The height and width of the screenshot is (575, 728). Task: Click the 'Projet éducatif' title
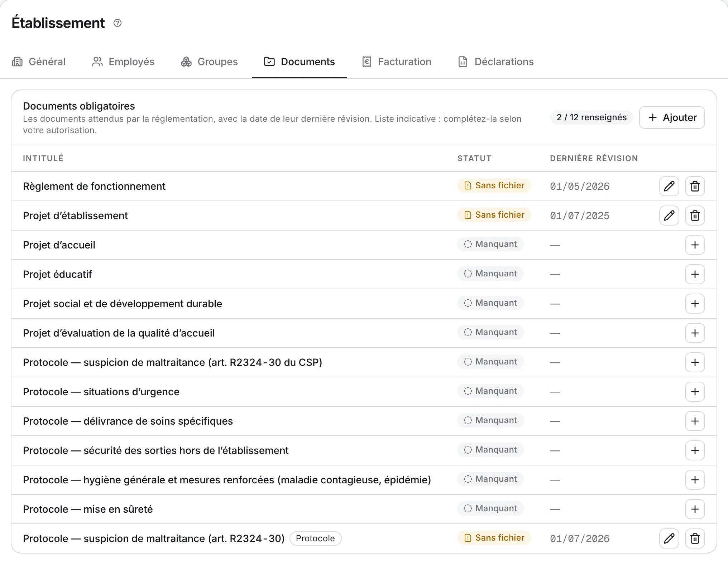(x=57, y=274)
